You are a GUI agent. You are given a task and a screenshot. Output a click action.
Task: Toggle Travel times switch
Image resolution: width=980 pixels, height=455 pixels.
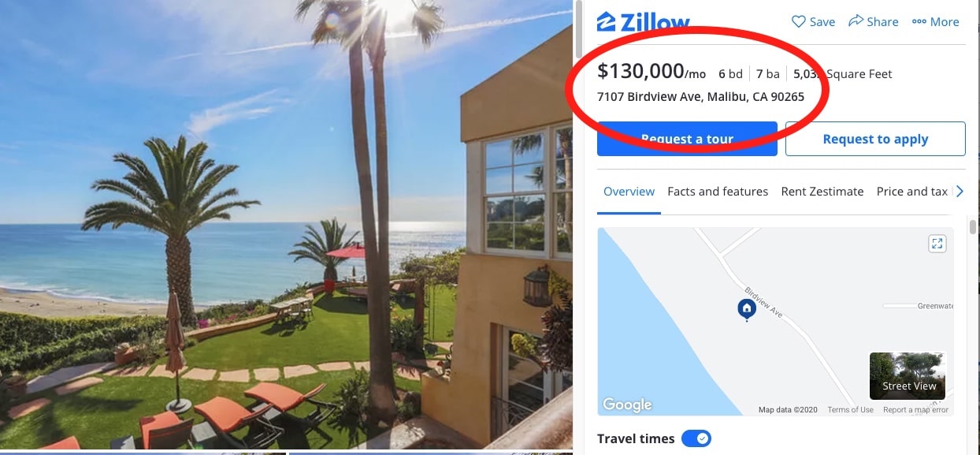coord(696,438)
